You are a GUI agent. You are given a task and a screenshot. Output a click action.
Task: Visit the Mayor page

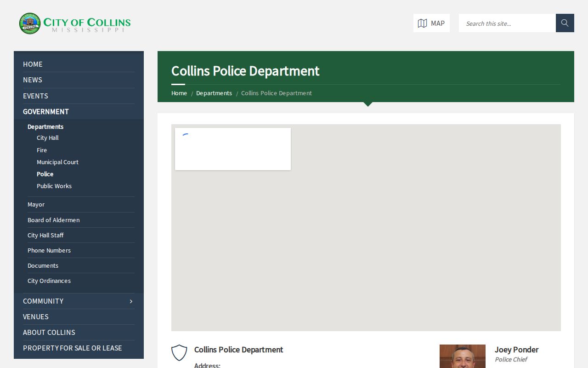(36, 205)
